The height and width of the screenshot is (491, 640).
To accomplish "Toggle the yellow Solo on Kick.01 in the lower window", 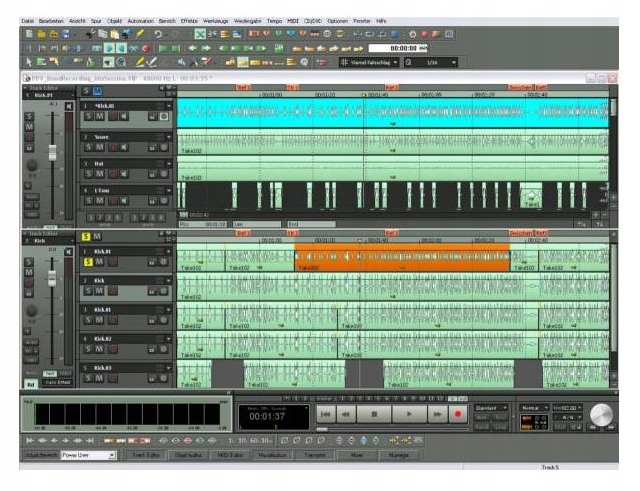I will [88, 262].
